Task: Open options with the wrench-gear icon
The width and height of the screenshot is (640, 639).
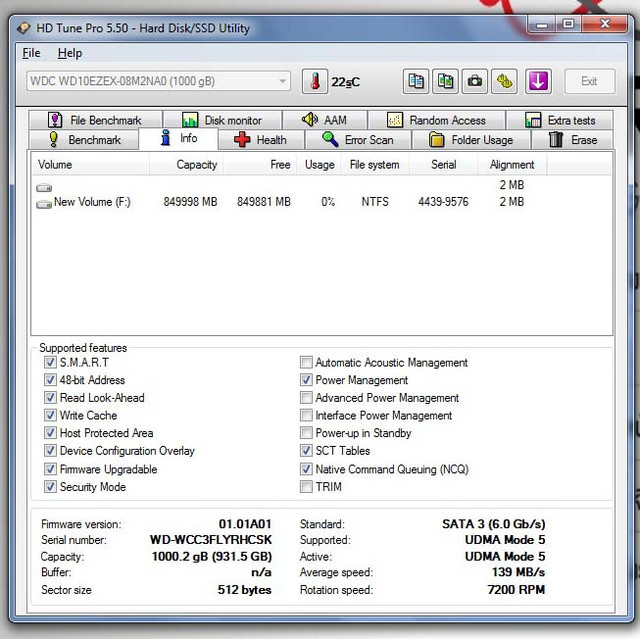Action: coord(504,81)
